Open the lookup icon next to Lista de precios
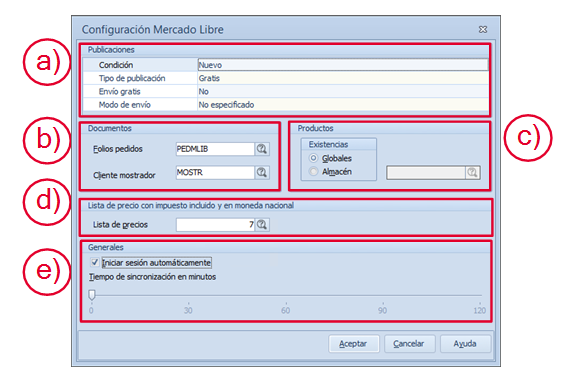 [x=262, y=224]
